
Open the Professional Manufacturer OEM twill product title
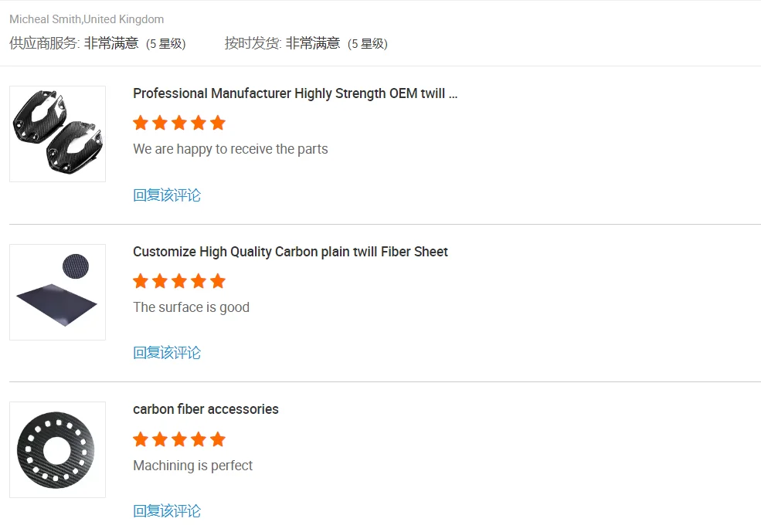[295, 93]
